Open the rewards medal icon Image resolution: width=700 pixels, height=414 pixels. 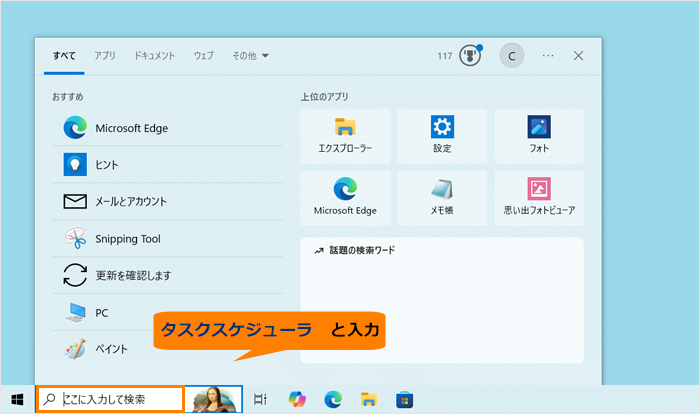[470, 55]
